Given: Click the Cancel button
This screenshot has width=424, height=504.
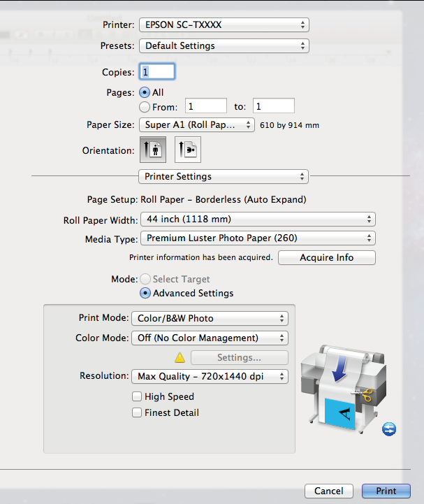Looking at the screenshot, I should (329, 491).
